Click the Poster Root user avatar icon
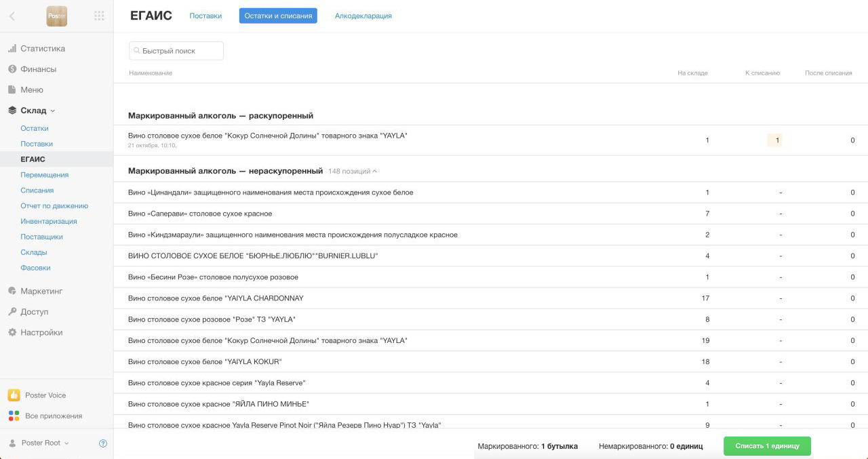Image resolution: width=868 pixels, height=459 pixels. pos(12,443)
